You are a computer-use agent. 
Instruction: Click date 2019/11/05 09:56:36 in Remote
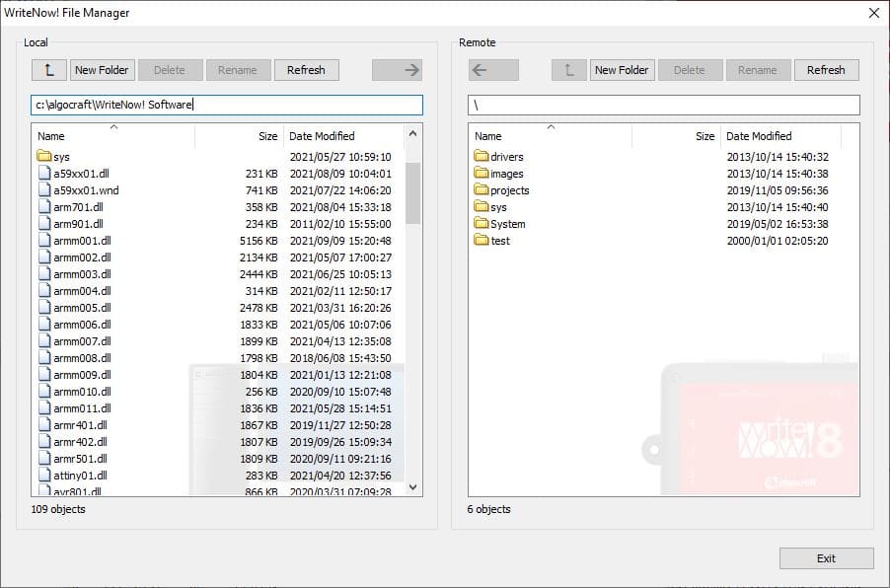pos(778,190)
